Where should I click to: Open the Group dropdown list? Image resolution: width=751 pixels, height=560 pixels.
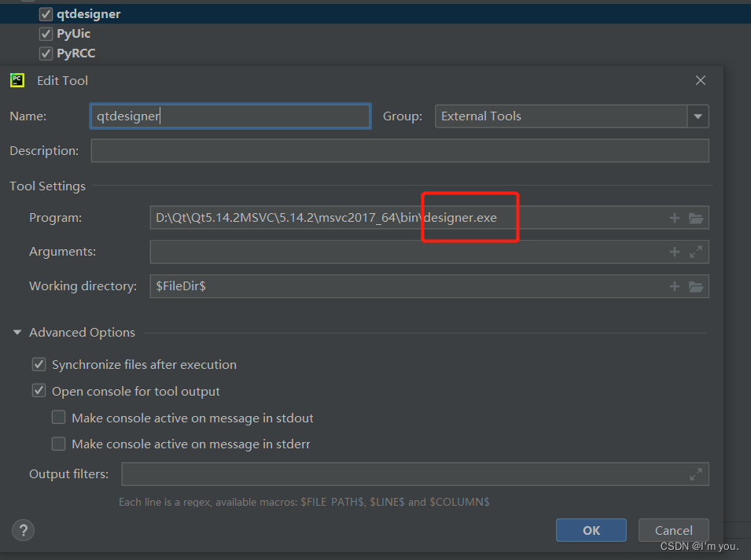[698, 116]
